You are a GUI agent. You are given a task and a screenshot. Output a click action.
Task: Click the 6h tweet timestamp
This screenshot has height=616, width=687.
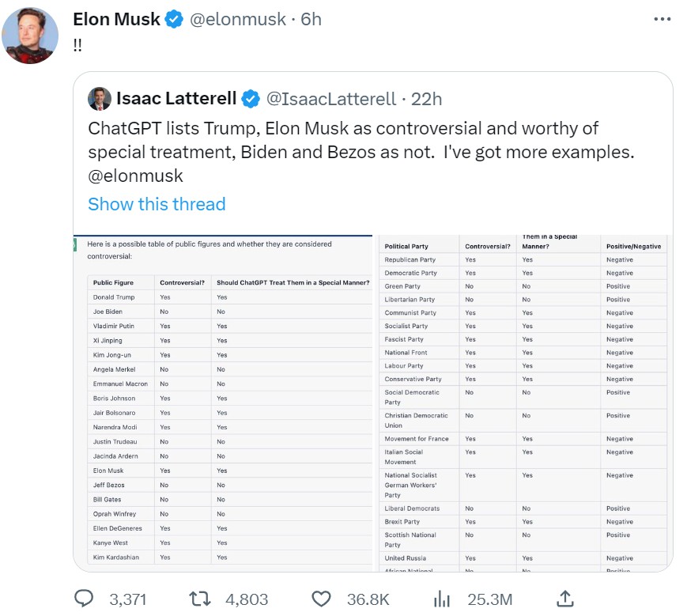click(311, 20)
